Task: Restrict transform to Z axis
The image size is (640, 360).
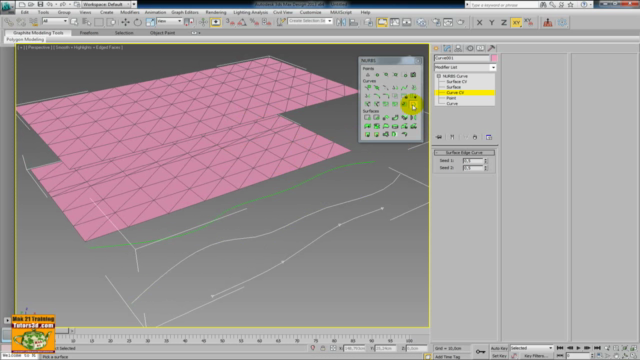Action: [504, 22]
